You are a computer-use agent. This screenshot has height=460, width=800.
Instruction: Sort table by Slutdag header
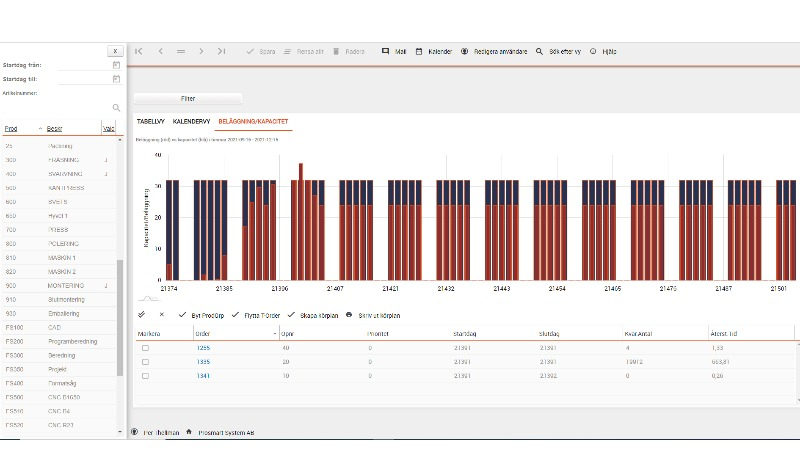[x=549, y=334]
